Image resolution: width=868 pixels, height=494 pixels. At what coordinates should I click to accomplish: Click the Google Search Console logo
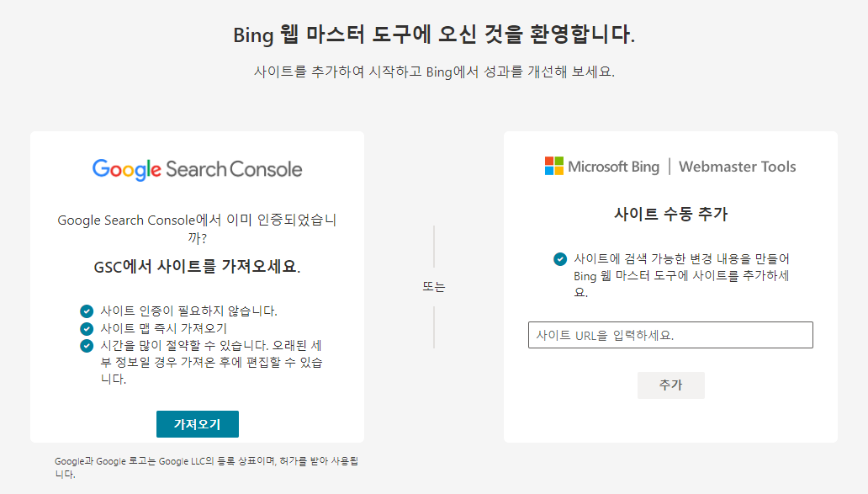[x=197, y=168]
